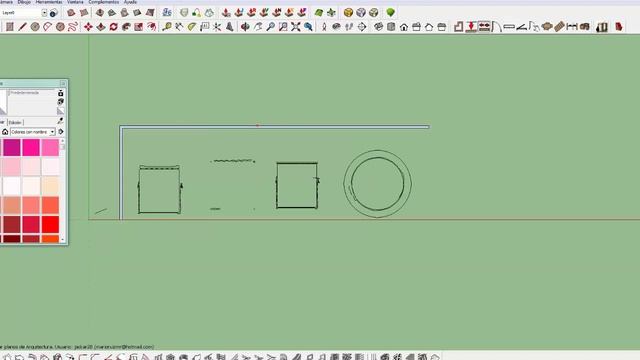
Task: Select the Rectangle tool in toolbar
Action: 10,27
